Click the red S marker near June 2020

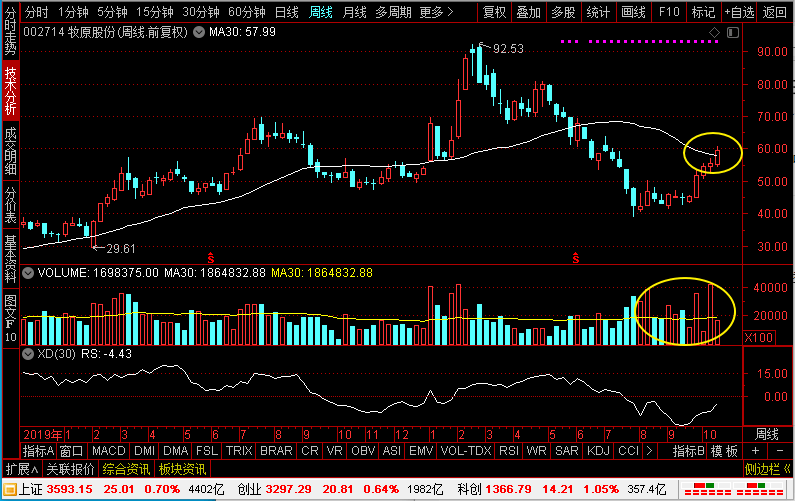pos(575,258)
